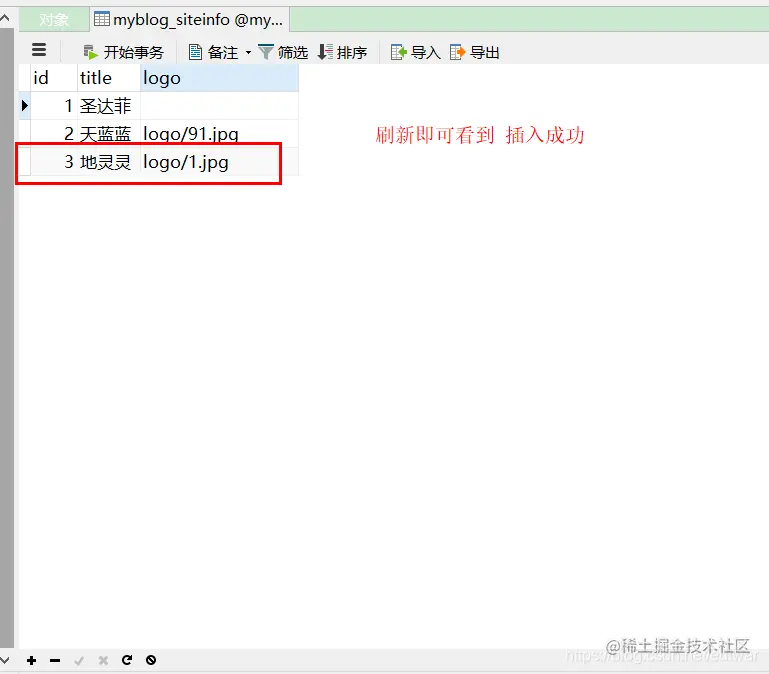Click the empty logo cell of row 1
Image resolution: width=769 pixels, height=674 pixels.
click(219, 106)
